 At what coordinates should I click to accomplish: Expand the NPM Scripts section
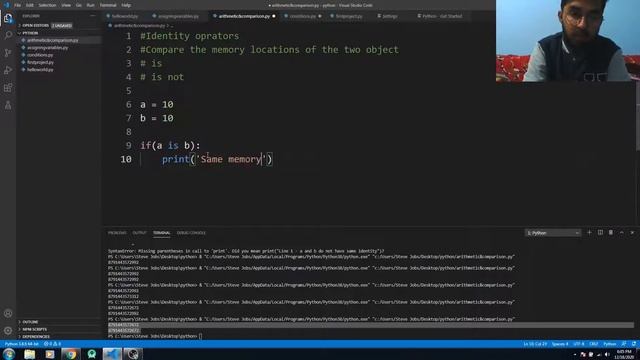34,329
